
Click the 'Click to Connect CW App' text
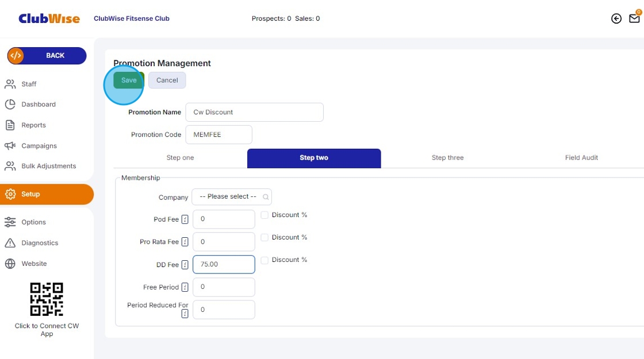[47, 330]
